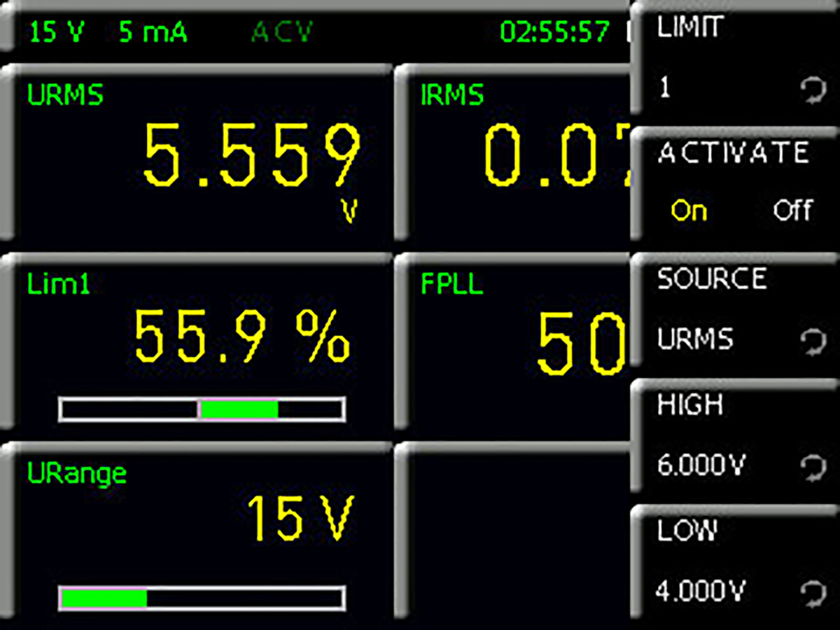Click the rotary knob icon beside LOW 4.000V
Screen dimensions: 840x630
click(812, 594)
